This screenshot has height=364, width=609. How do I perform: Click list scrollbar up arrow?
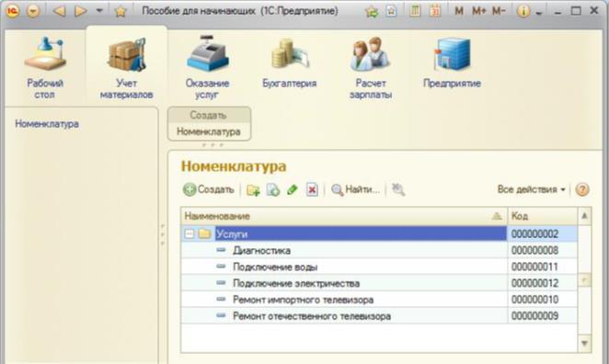pos(584,216)
